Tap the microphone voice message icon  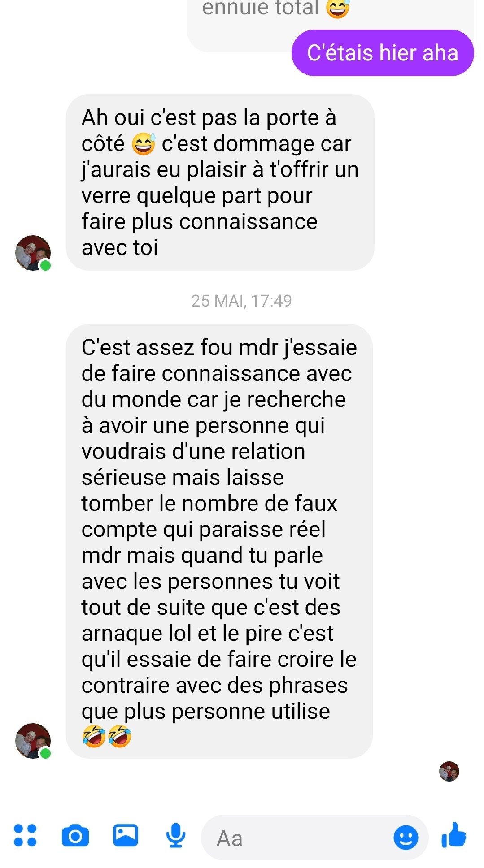coord(175,836)
